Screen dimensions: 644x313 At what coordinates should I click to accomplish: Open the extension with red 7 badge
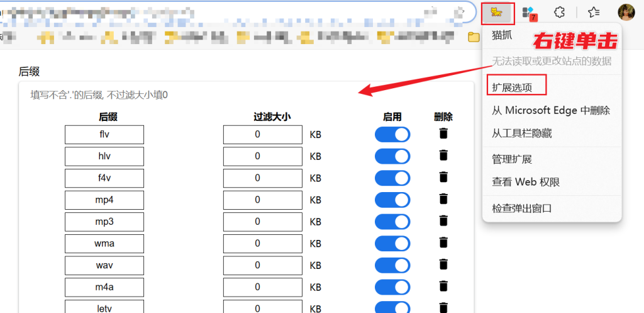(528, 12)
